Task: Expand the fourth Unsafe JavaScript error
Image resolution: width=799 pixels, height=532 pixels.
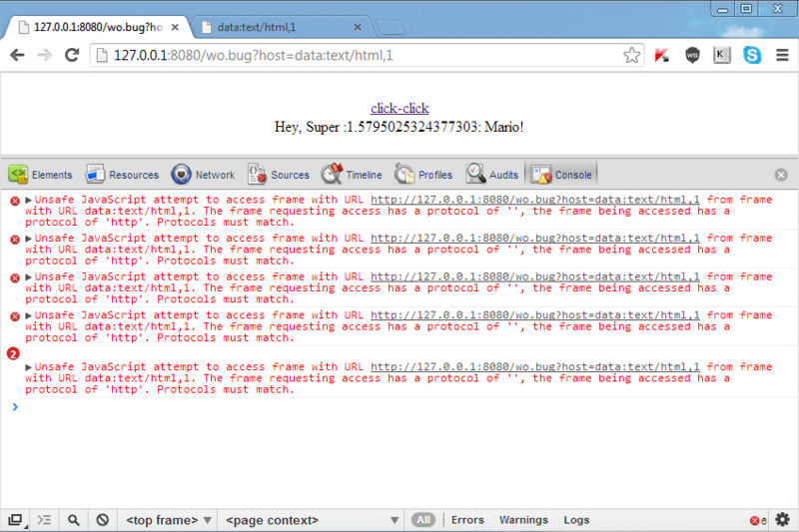Action: (29, 315)
